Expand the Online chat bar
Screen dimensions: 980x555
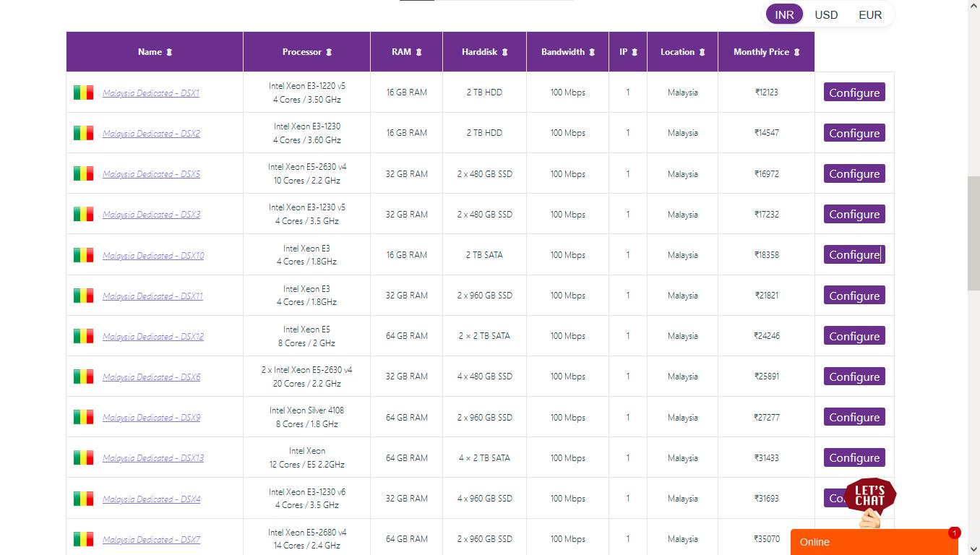click(x=874, y=542)
